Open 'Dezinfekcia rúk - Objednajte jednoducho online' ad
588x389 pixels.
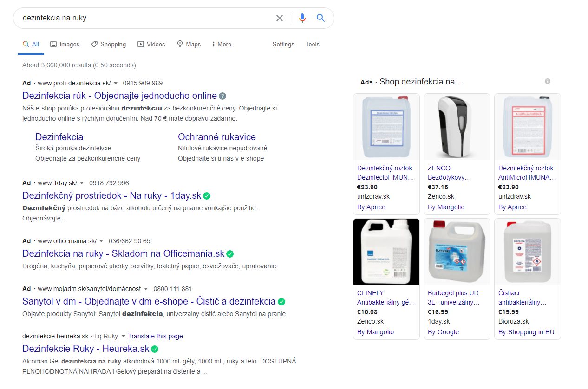tap(119, 96)
